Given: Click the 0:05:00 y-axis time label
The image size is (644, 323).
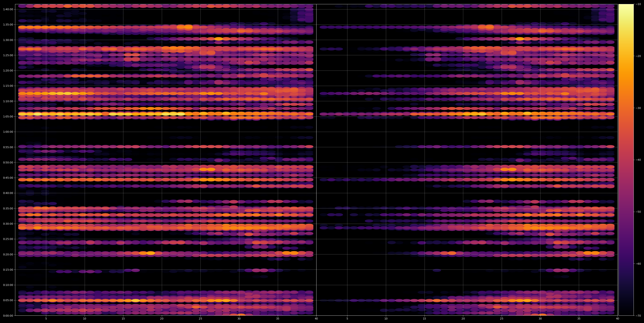Looking at the screenshot, I should tap(8, 301).
